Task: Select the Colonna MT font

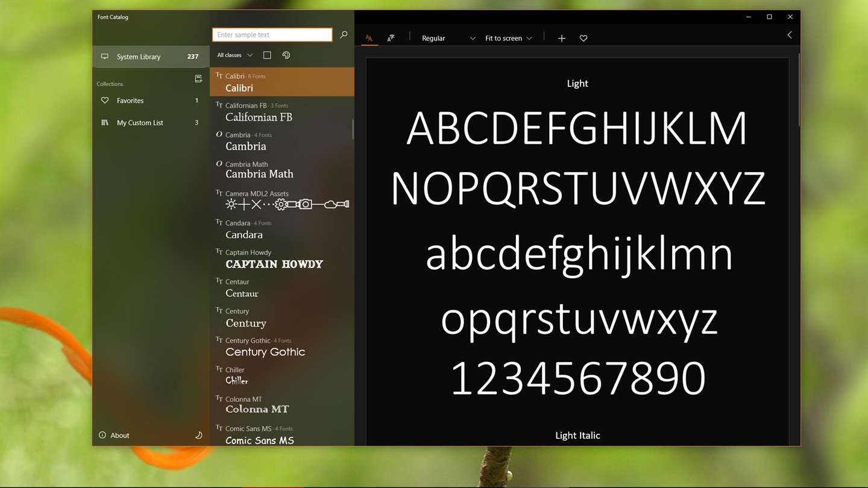Action: (282, 405)
